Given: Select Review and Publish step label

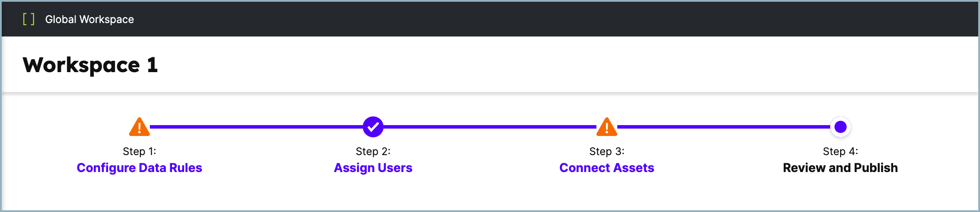Looking at the screenshot, I should (x=840, y=168).
